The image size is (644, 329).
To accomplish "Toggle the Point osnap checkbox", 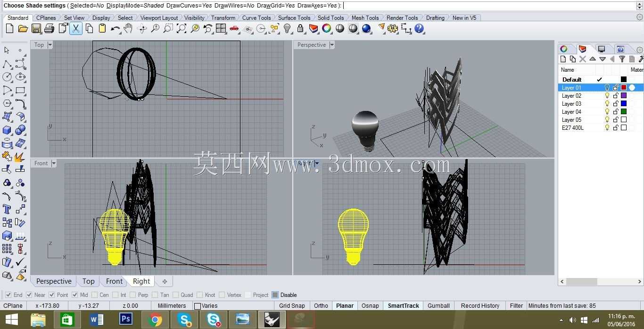I will 52,295.
